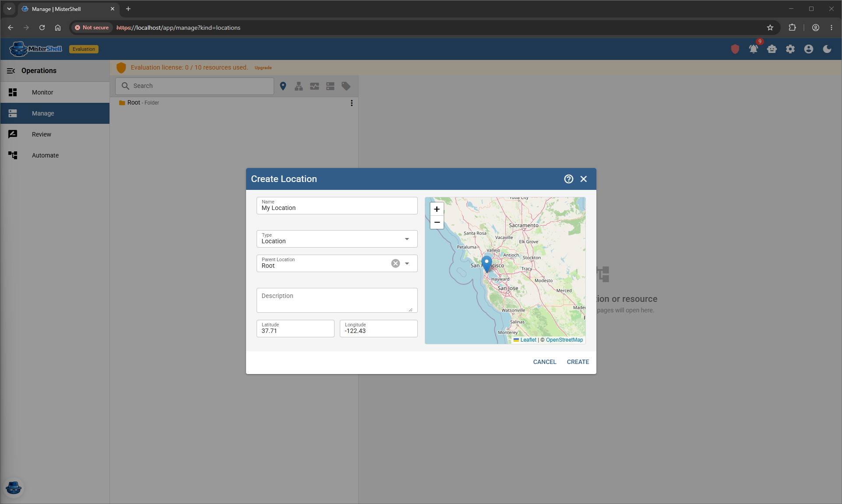Clear the Parent Location value
The width and height of the screenshot is (842, 504).
point(395,263)
